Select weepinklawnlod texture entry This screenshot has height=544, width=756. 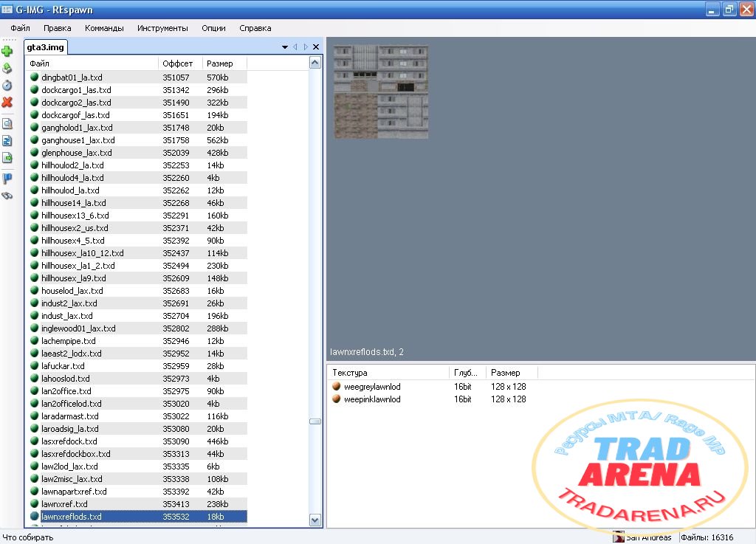[372, 399]
